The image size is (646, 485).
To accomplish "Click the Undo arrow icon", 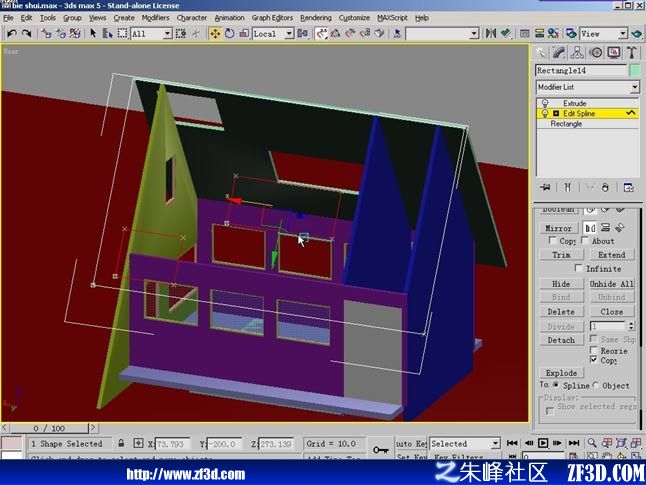I will point(12,33).
